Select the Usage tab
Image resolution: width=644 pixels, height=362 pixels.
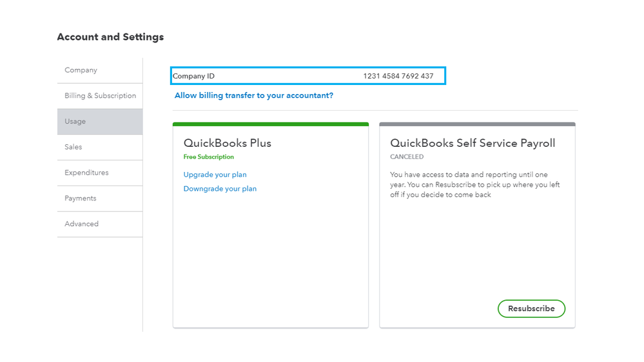point(75,122)
